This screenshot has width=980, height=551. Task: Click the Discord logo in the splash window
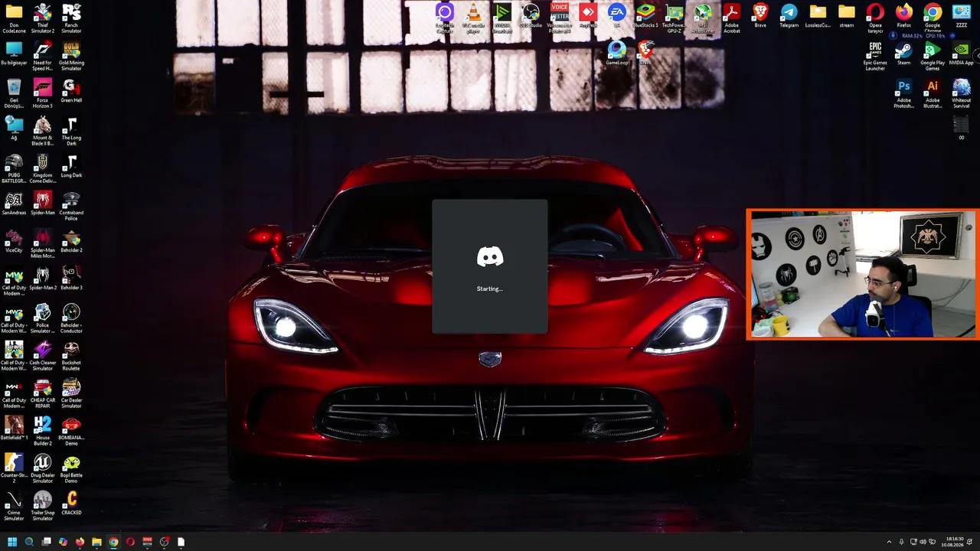(x=490, y=256)
